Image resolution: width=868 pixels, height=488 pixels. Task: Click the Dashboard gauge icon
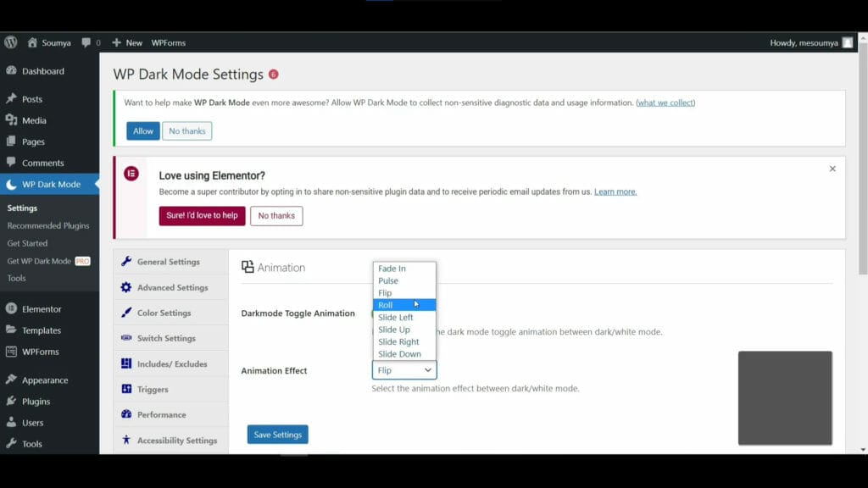click(12, 71)
